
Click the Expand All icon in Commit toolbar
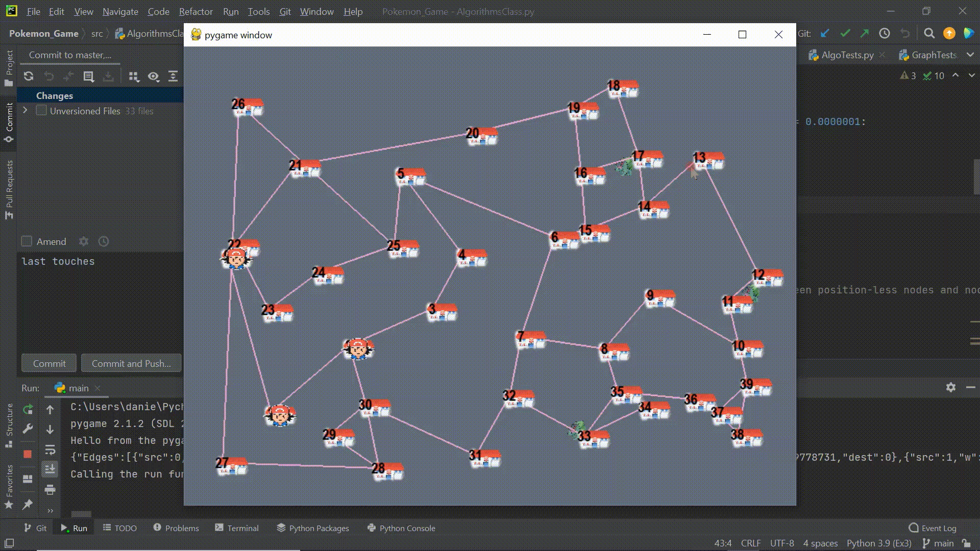173,77
